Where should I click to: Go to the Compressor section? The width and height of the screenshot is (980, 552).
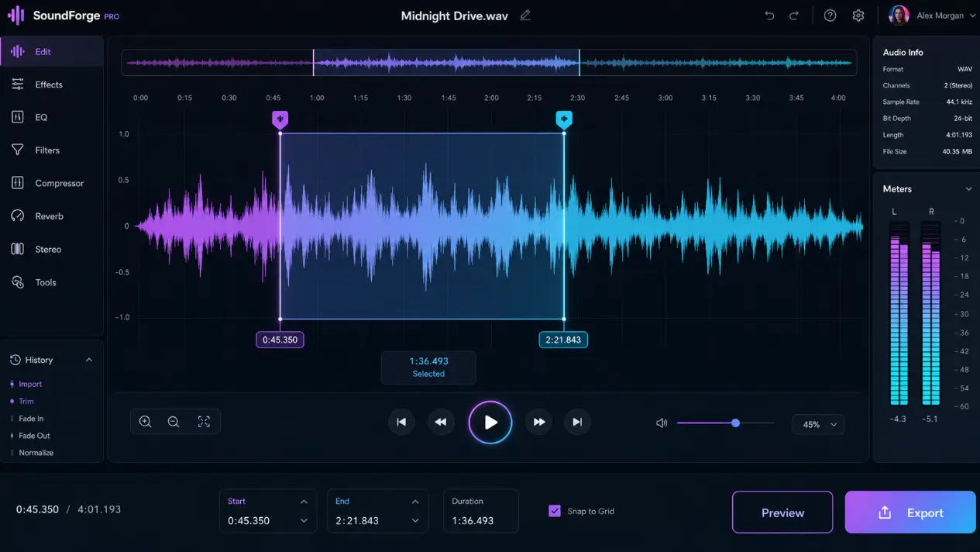click(51, 183)
